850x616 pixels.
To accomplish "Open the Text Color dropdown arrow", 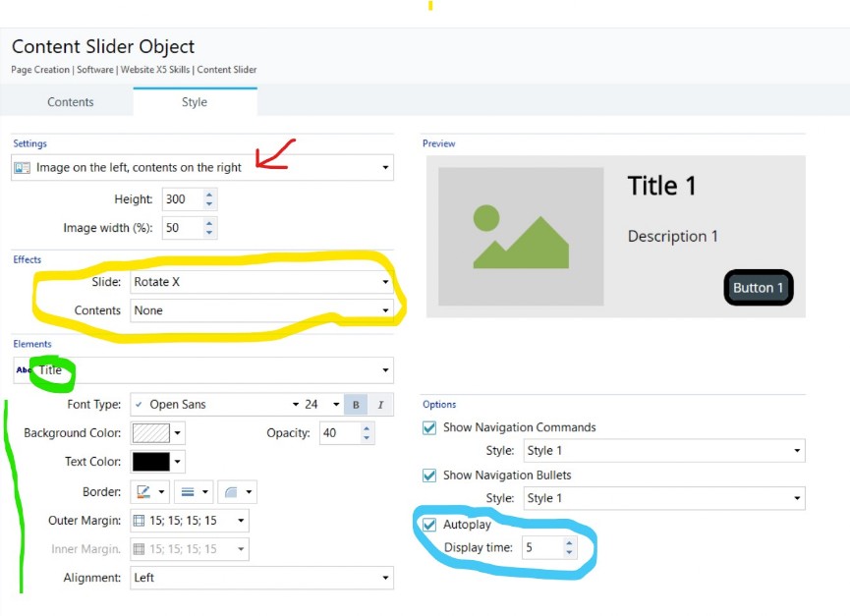I will pos(177,462).
